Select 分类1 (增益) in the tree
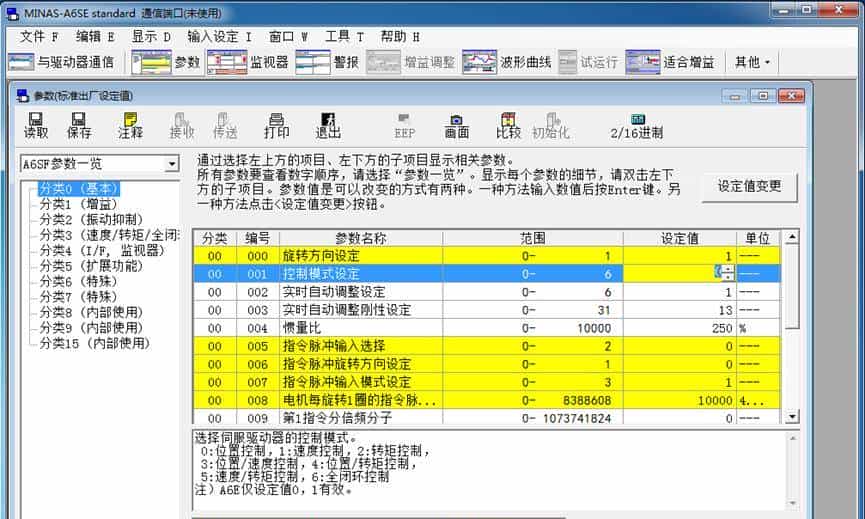This screenshot has height=519, width=865. 78,204
